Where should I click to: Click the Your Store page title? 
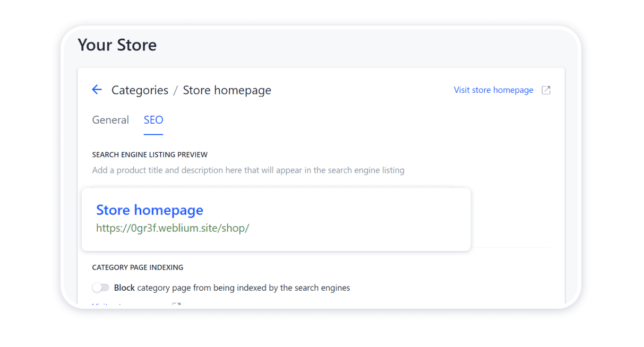[117, 45]
